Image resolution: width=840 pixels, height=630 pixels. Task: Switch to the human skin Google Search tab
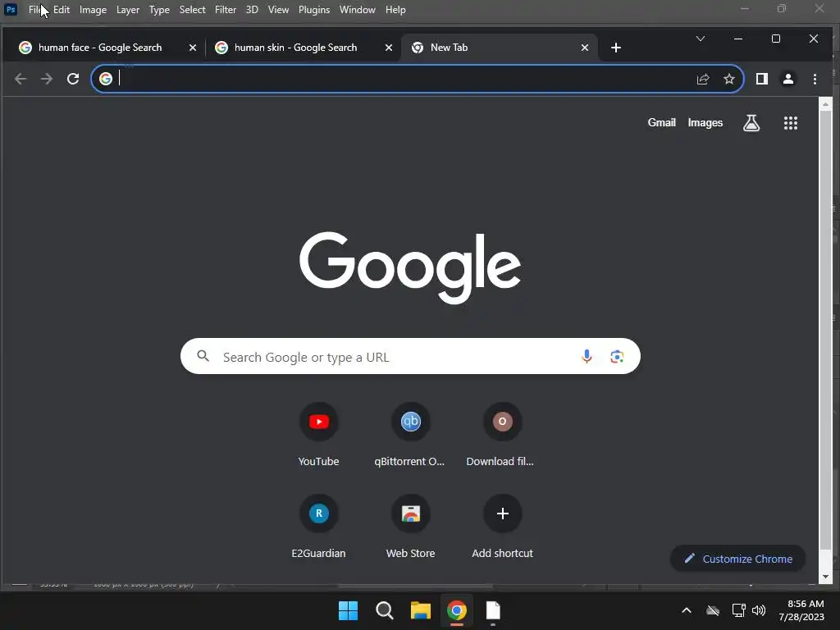pos(295,48)
